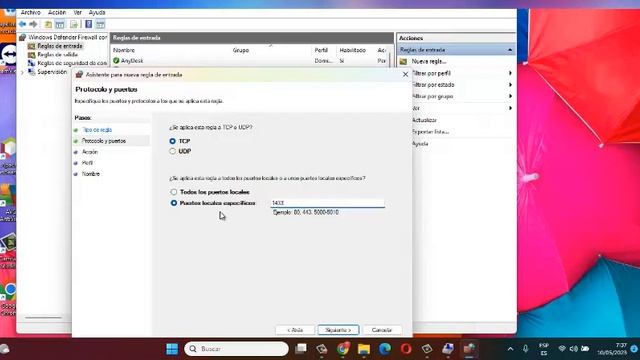640x360 pixels.
Task: Click the Cancelar button
Action: [382, 330]
